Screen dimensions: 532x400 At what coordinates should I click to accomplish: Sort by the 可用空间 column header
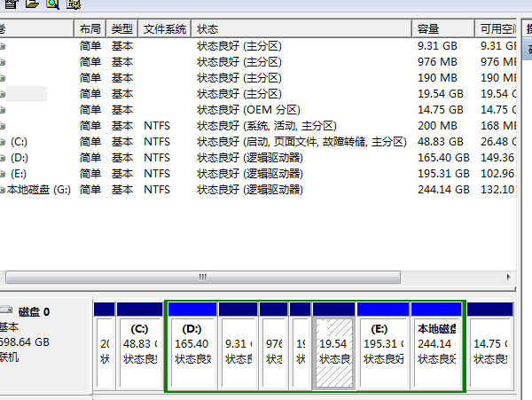pos(496,29)
